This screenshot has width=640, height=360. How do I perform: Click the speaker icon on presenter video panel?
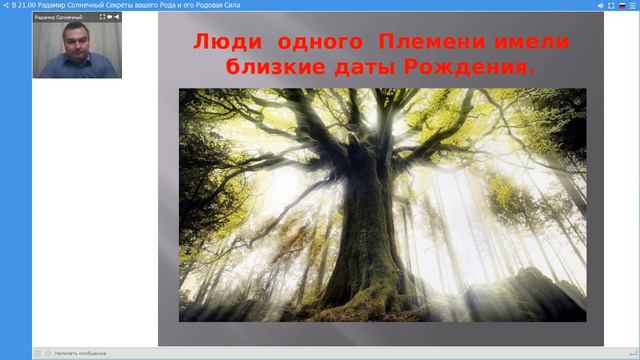tap(117, 17)
